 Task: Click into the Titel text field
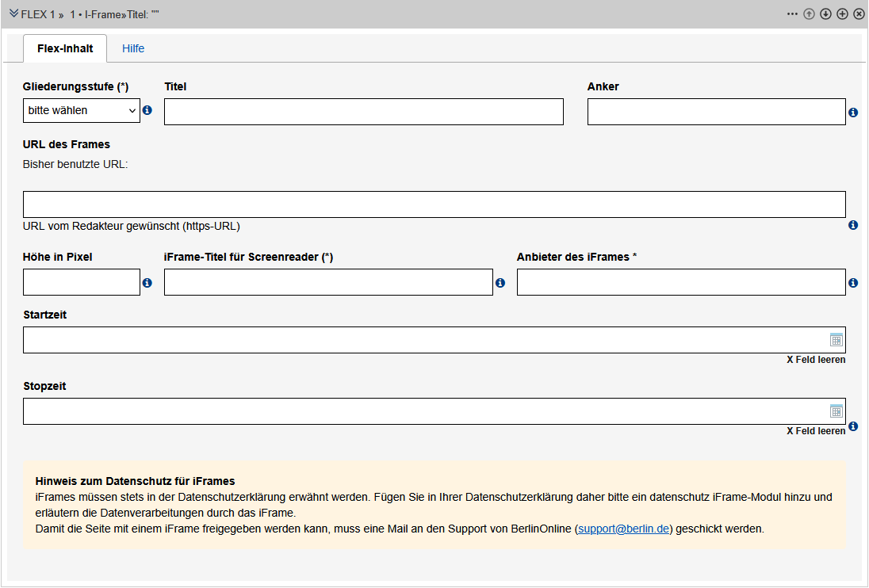(363, 112)
